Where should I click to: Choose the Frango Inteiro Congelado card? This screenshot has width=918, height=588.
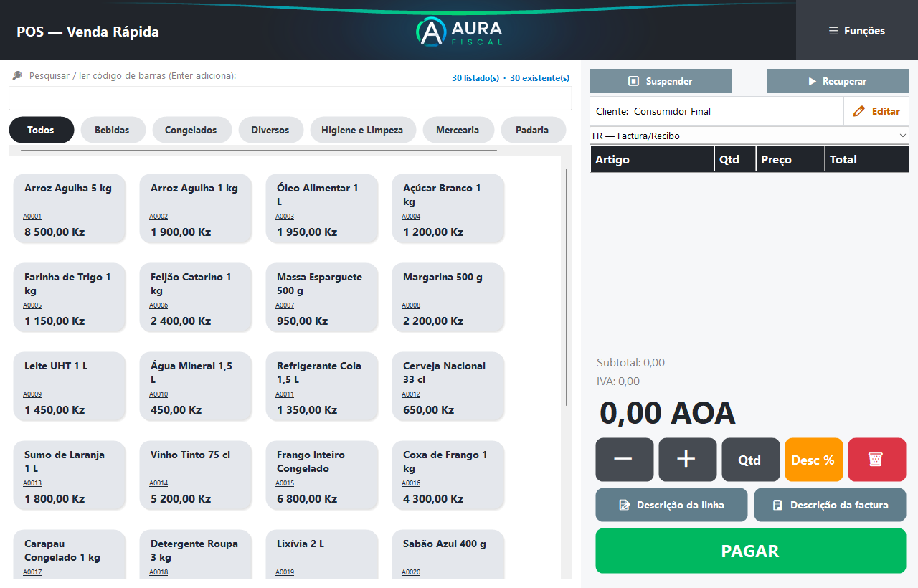[322, 475]
